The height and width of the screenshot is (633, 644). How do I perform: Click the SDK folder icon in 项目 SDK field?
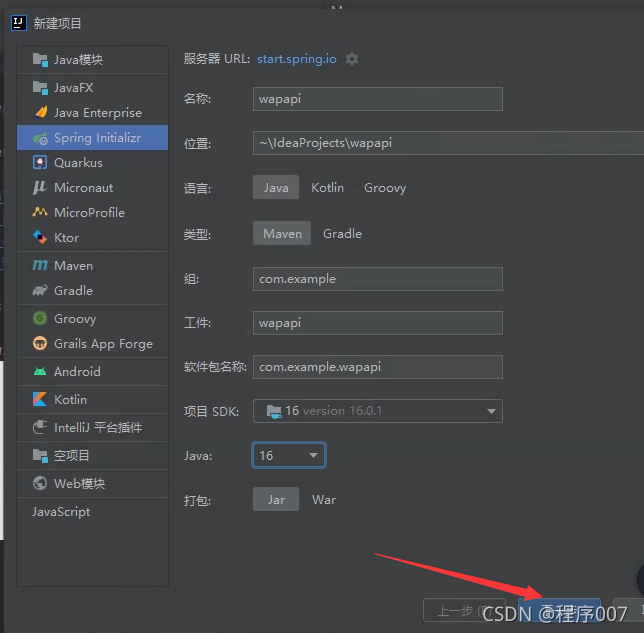point(274,411)
